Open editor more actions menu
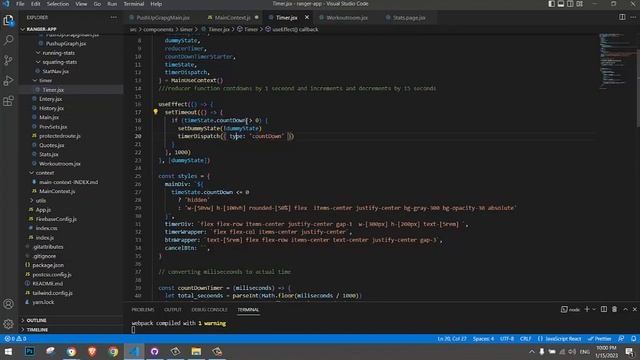Viewport: 640px width, 360px height. point(633,17)
